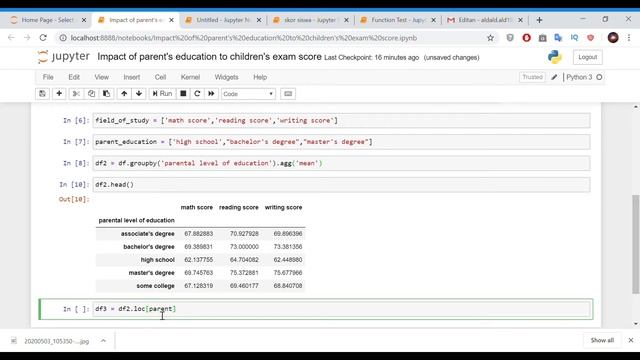Screen dimensions: 640x360
Task: Click the field_of_study code cell
Action: click(341, 120)
